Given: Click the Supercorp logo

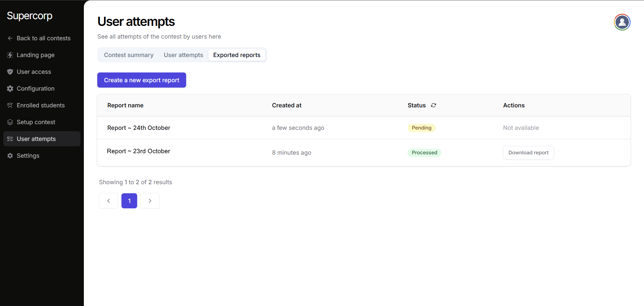Looking at the screenshot, I should 30,16.
